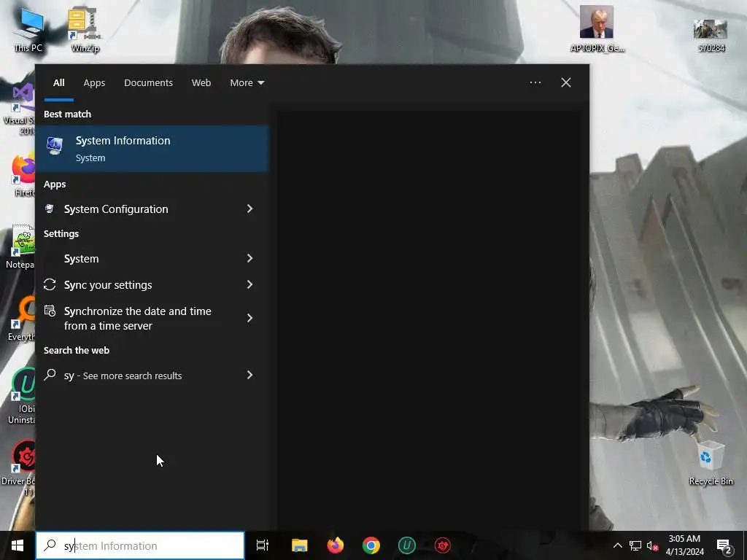Open the search options ellipsis menu
The width and height of the screenshot is (747, 560).
tap(535, 82)
